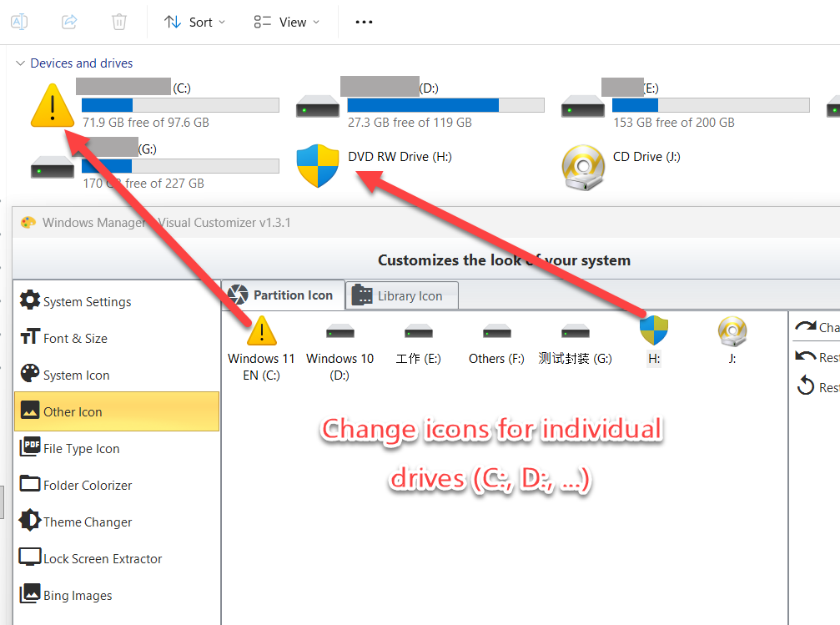Click the D: drive usage bar
This screenshot has width=840, height=625.
pos(445,105)
